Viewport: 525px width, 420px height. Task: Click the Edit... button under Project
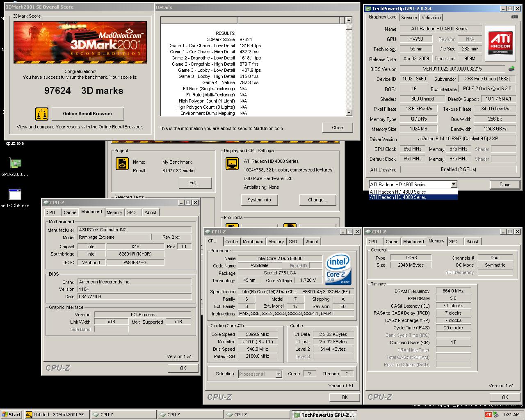[195, 183]
